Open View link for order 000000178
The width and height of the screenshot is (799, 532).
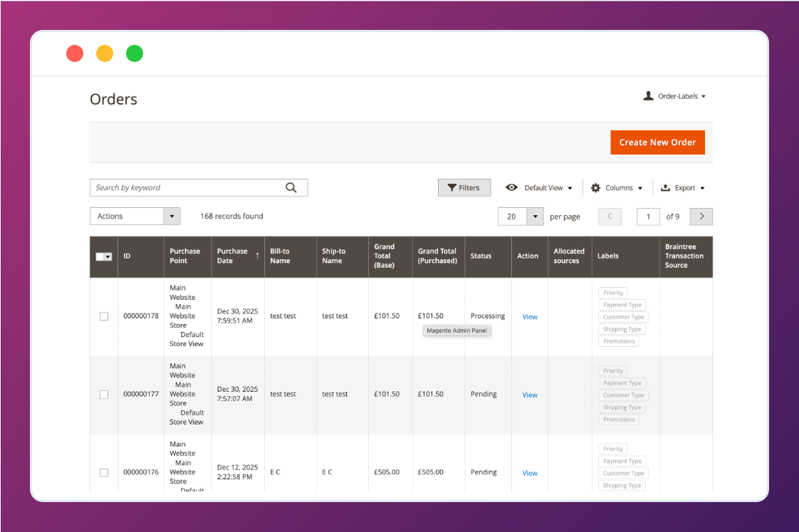[529, 317]
